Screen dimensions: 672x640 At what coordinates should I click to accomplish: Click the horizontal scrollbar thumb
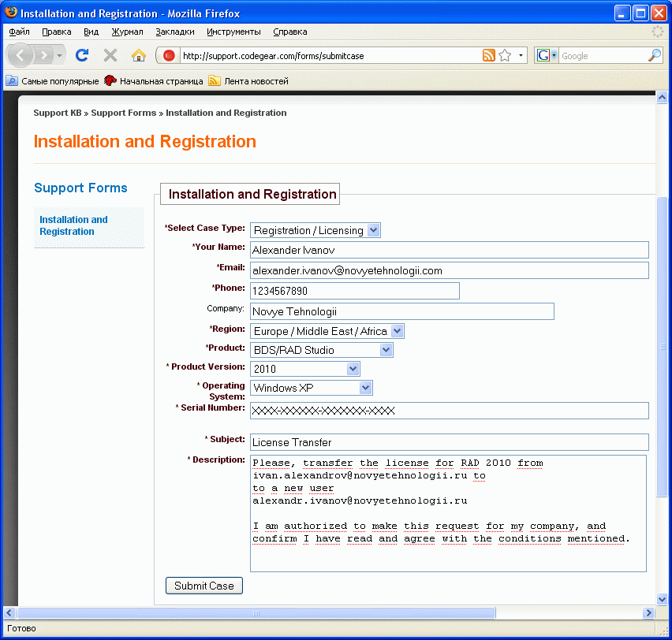(x=256, y=612)
